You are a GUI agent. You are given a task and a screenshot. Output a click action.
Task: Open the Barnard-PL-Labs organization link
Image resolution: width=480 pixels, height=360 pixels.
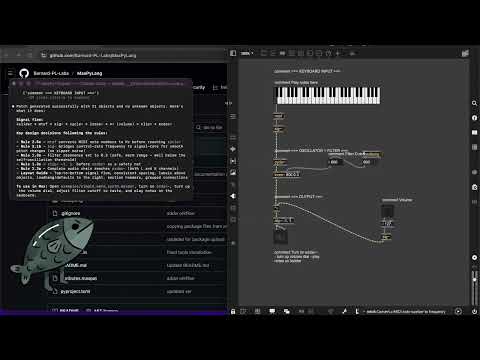click(x=51, y=73)
